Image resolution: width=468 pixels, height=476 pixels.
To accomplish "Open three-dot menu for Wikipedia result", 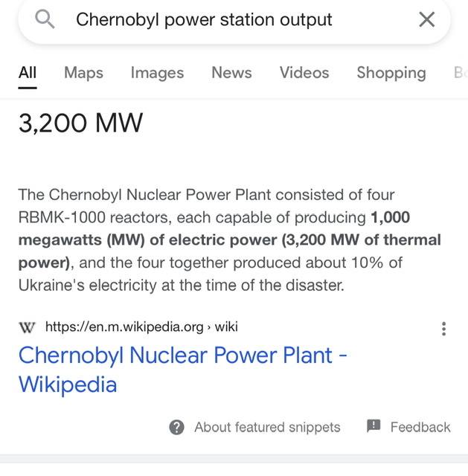I will 443,329.
